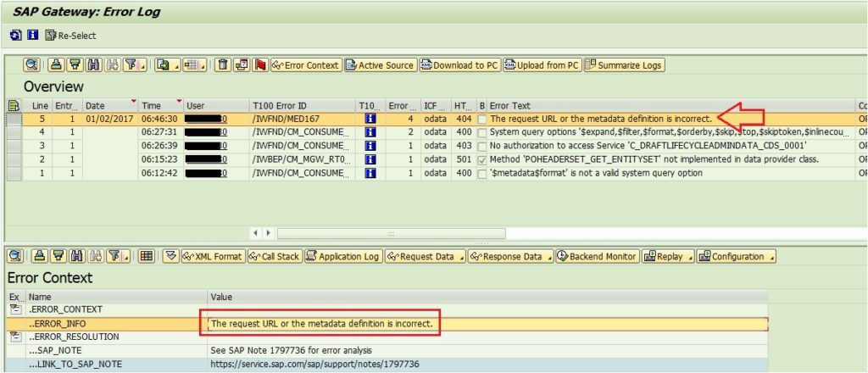The height and width of the screenshot is (373, 868).
Task: Sort descending in the Overview toolbar
Action: click(x=75, y=65)
